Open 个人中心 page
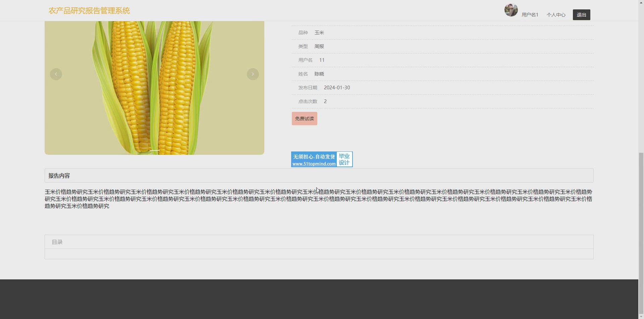Viewport: 644px width, 319px height. (556, 15)
